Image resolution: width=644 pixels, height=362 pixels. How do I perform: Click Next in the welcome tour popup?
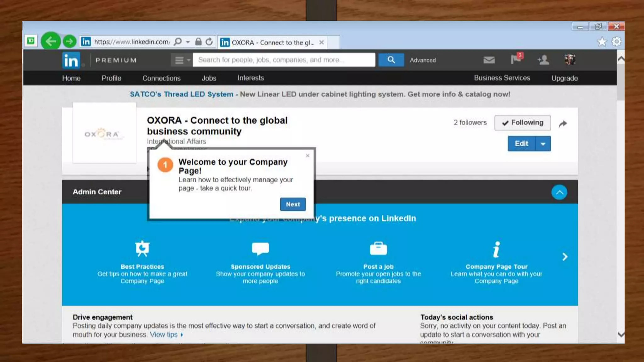[292, 204]
